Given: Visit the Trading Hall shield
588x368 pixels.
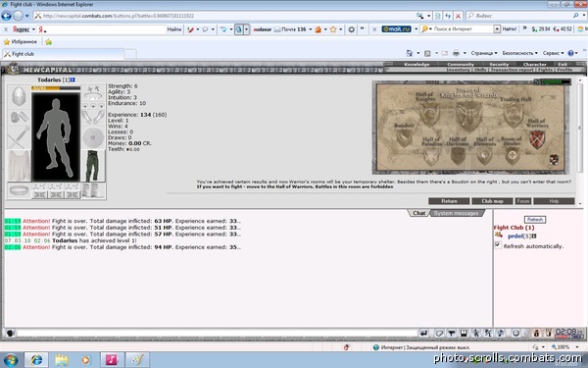Looking at the screenshot, I should pos(514,115).
